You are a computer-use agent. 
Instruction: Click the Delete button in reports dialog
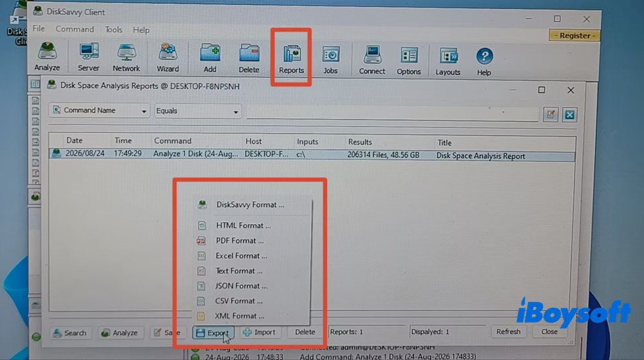coord(305,332)
